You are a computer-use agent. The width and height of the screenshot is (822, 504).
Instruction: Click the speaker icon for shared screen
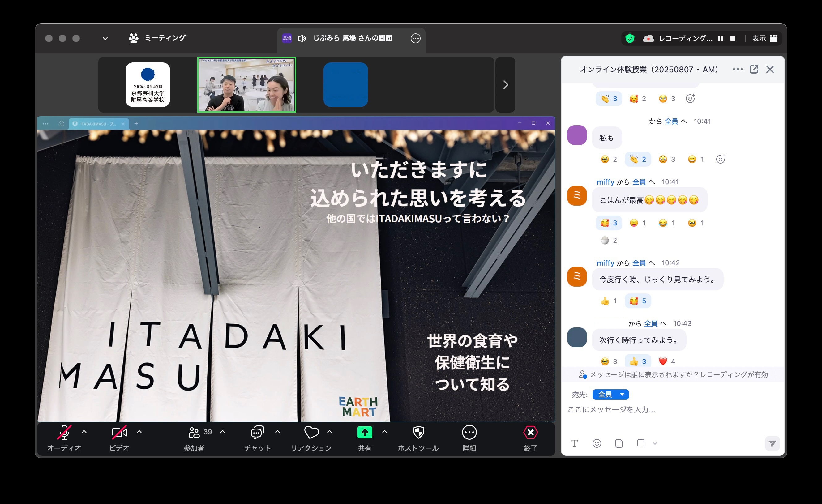click(x=302, y=38)
